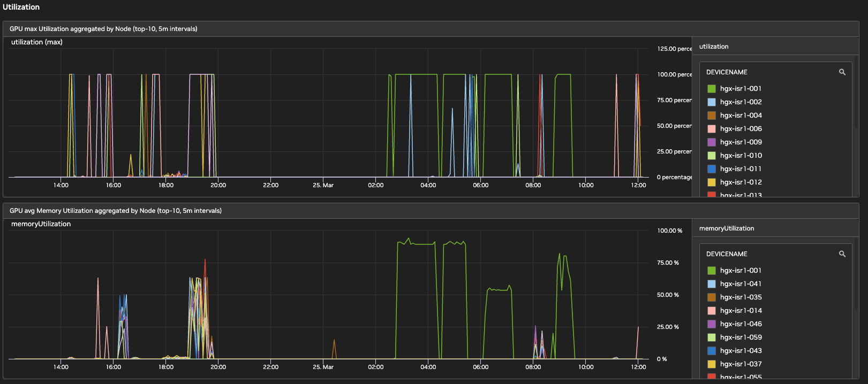Click the DEVICENAME header in the memoryUtilization legend
This screenshot has height=384, width=868.
[x=727, y=254]
